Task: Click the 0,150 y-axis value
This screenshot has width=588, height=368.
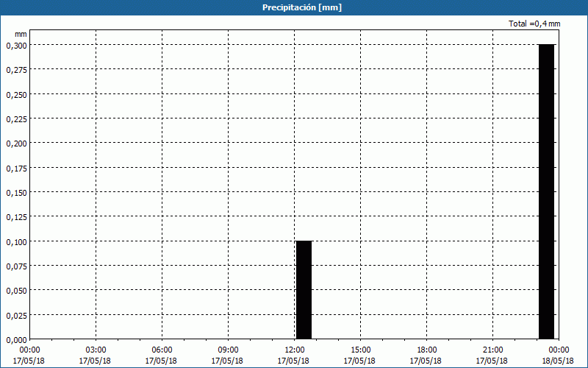Action: click(x=16, y=193)
